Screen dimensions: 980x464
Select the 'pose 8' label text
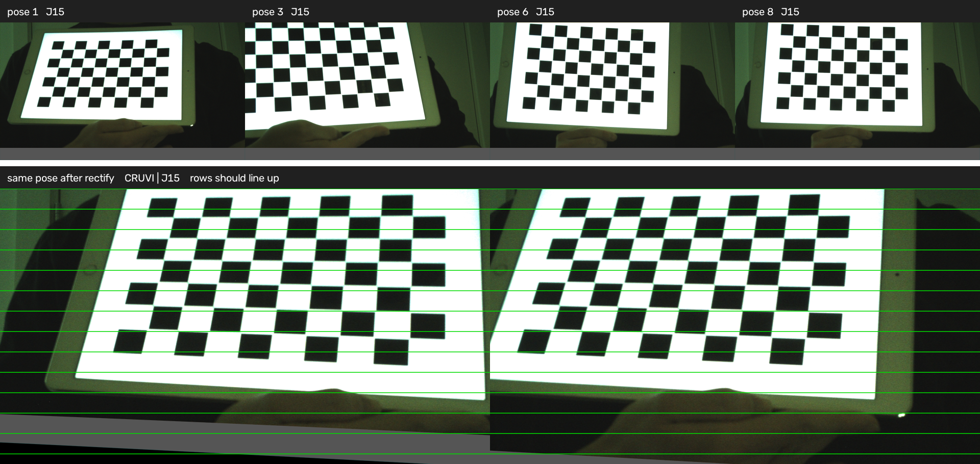click(x=757, y=12)
